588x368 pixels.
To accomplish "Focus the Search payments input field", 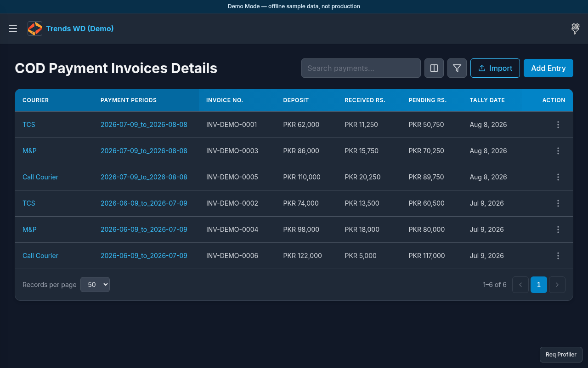I will [361, 68].
